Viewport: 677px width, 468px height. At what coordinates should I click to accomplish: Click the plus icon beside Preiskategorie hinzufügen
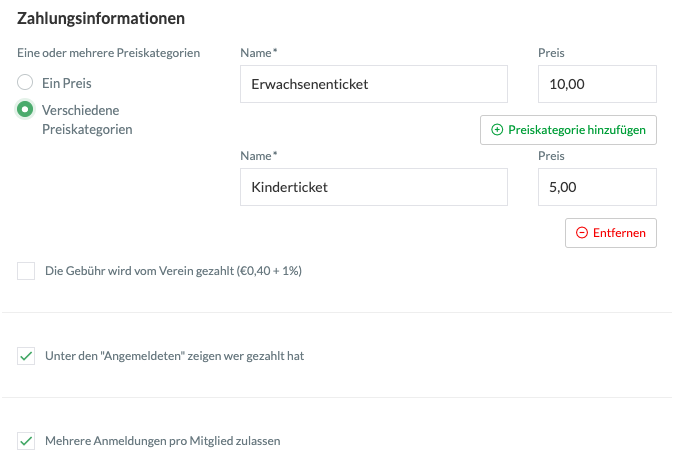pyautogui.click(x=497, y=130)
